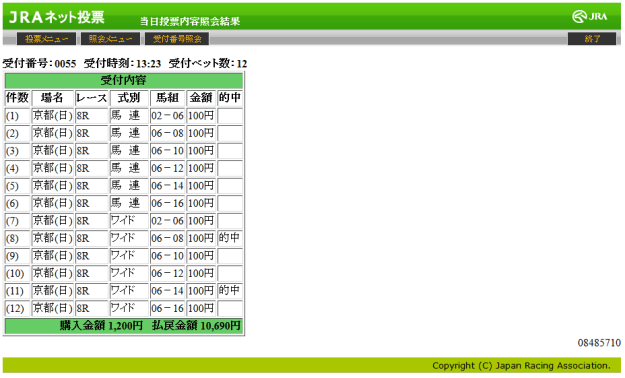Click ワイド 06-14 combination cell
The width and height of the screenshot is (625, 378).
click(167, 291)
